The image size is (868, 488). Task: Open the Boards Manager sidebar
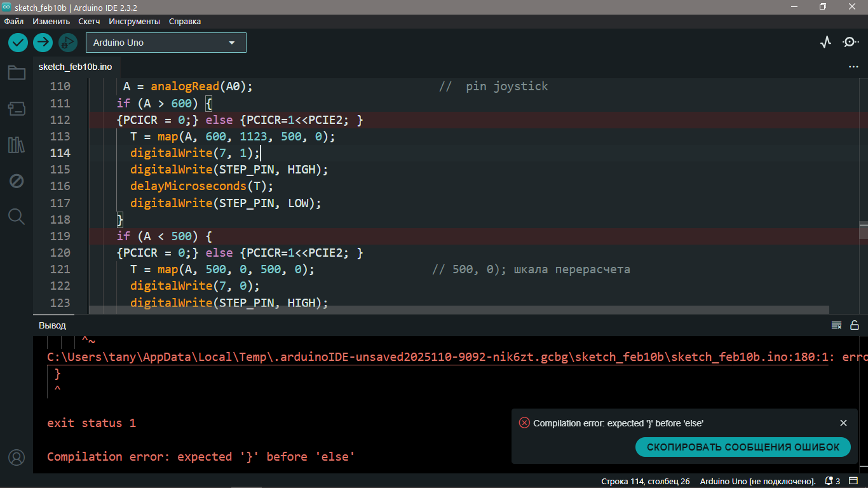pyautogui.click(x=17, y=109)
